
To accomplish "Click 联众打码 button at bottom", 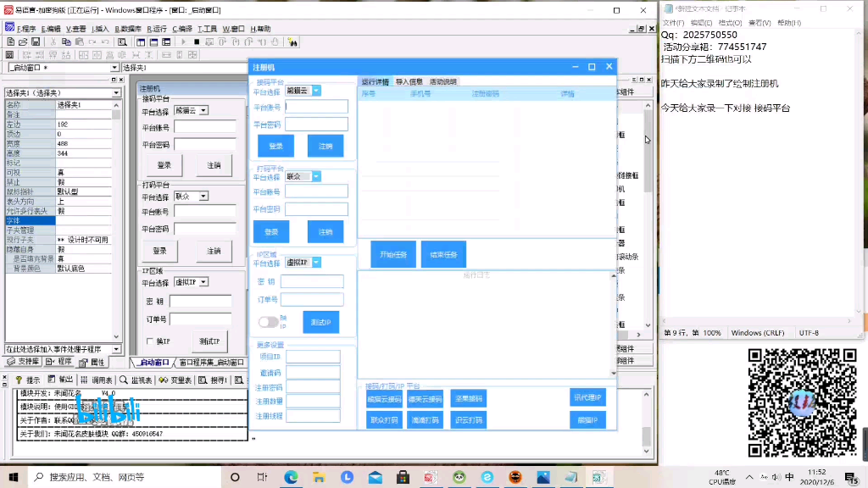I will click(384, 420).
